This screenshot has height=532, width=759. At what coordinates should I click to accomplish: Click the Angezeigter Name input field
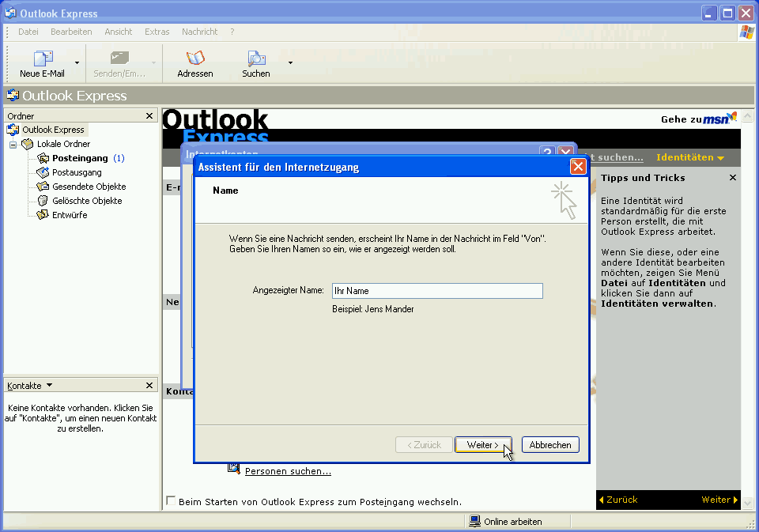tap(437, 291)
